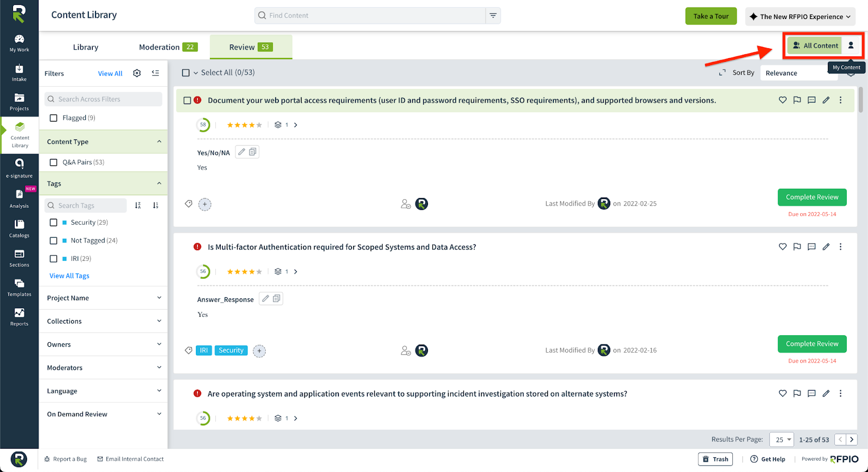The image size is (868, 472).
Task: Open more options for Multi-factor Authentication question
Action: 840,247
